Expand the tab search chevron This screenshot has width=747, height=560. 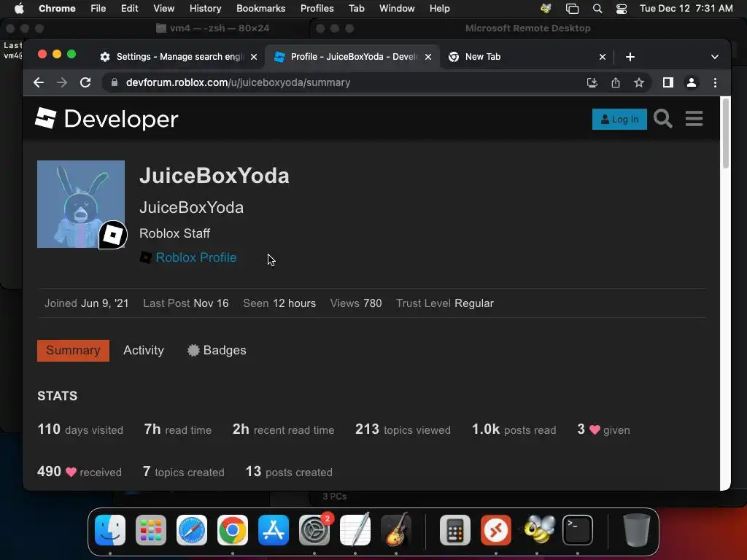click(715, 57)
